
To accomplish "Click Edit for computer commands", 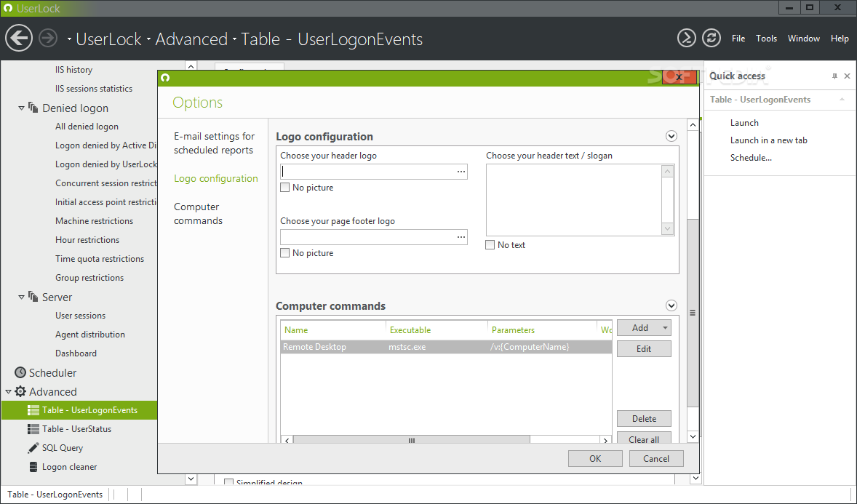I will click(644, 349).
